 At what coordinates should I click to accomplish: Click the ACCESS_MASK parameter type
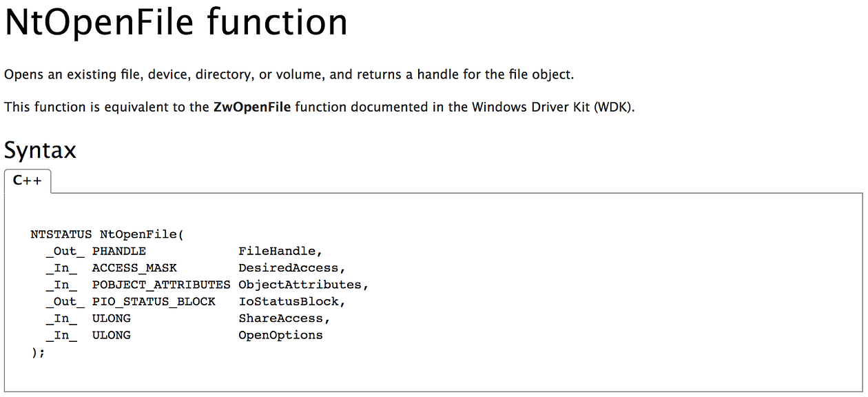tap(134, 268)
